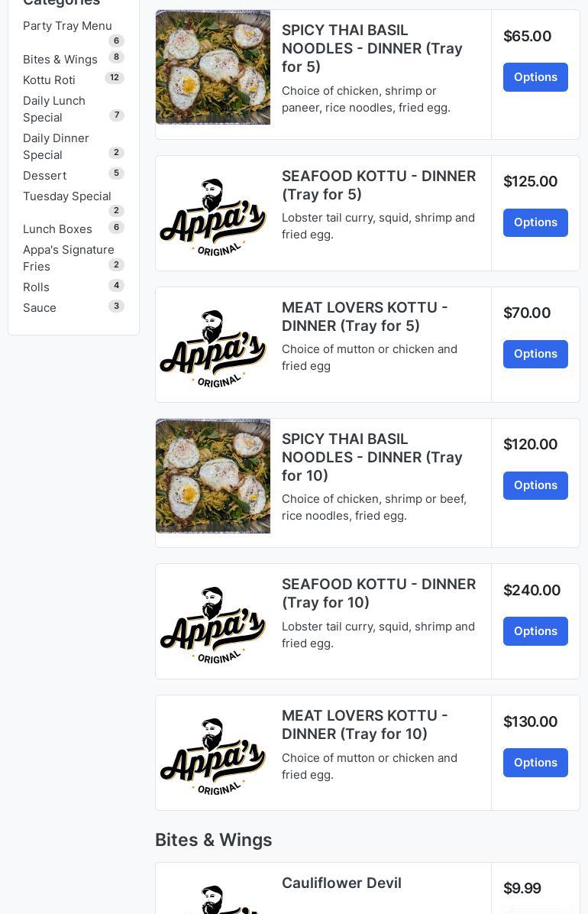Select the Bites & Wings category
The width and height of the screenshot is (588, 914).
tap(60, 60)
